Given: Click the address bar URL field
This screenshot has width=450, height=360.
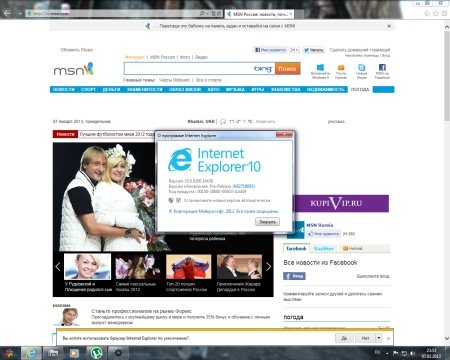Looking at the screenshot, I should coord(113,13).
